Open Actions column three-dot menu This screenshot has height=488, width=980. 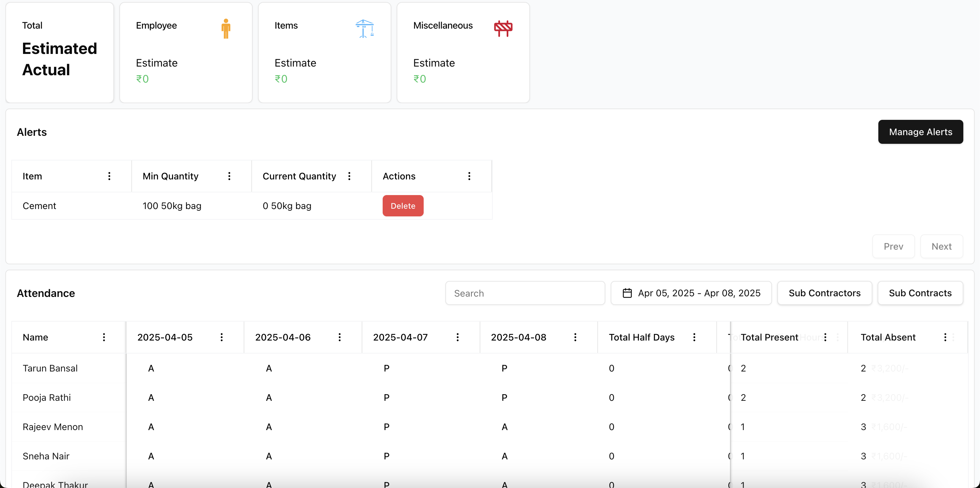469,176
